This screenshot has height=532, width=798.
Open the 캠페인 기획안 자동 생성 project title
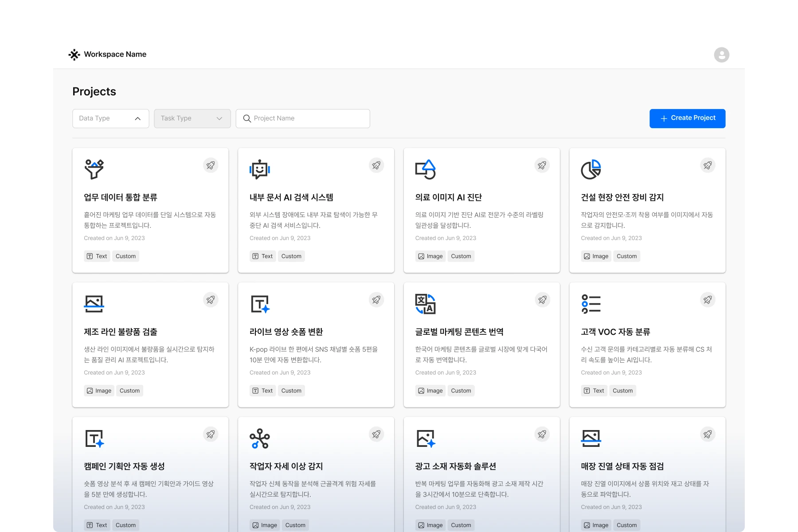pos(124,466)
